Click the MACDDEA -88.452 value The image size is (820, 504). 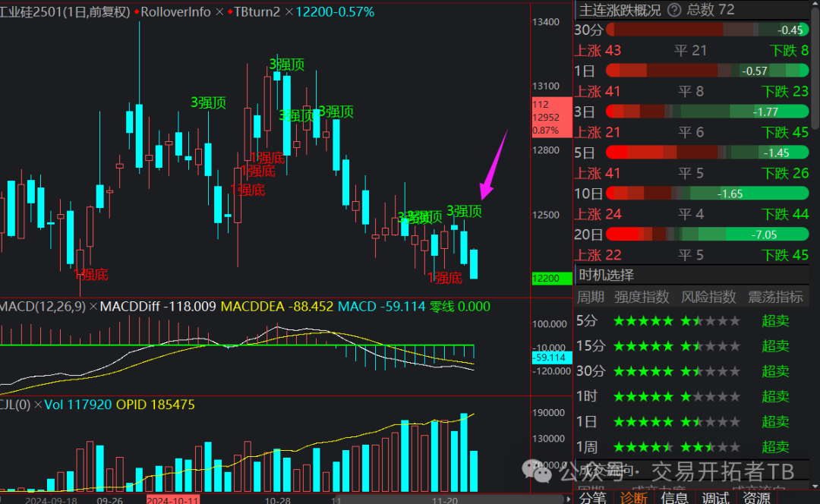click(x=277, y=307)
